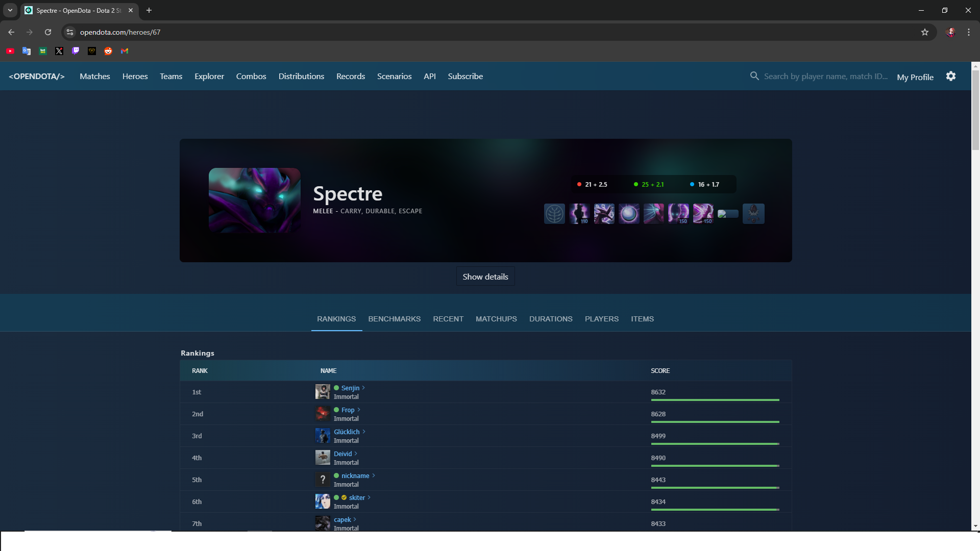Click the Aghanim's scepter and shard icon
The image size is (980, 551).
753,214
